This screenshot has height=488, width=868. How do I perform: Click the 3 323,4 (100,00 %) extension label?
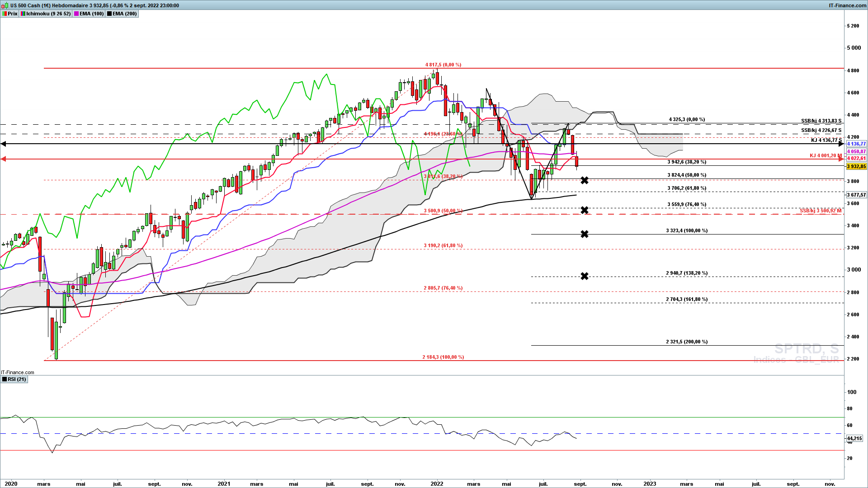(687, 230)
